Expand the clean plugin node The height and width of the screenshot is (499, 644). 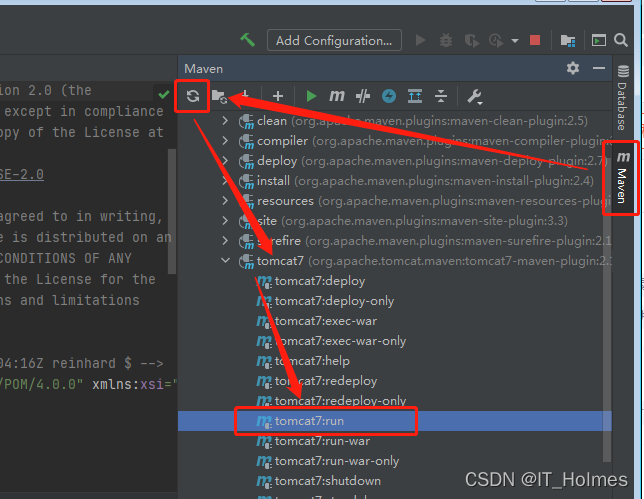[225, 121]
